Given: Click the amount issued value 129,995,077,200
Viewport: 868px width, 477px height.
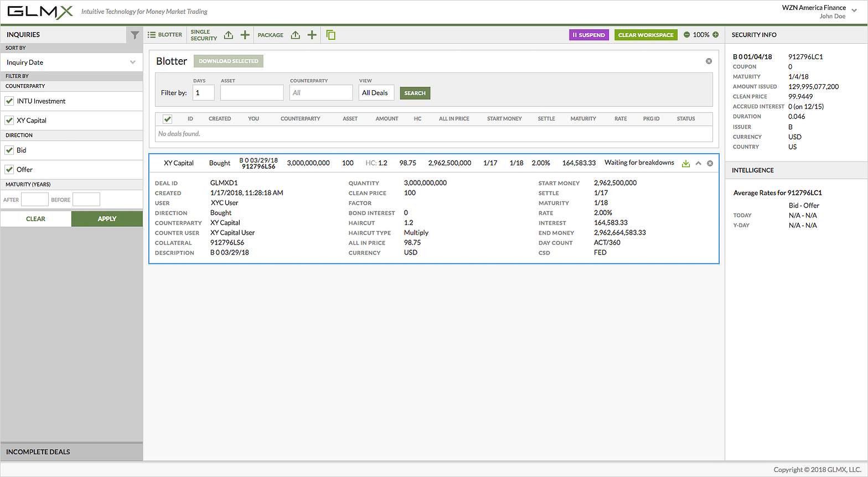Looking at the screenshot, I should point(814,87).
